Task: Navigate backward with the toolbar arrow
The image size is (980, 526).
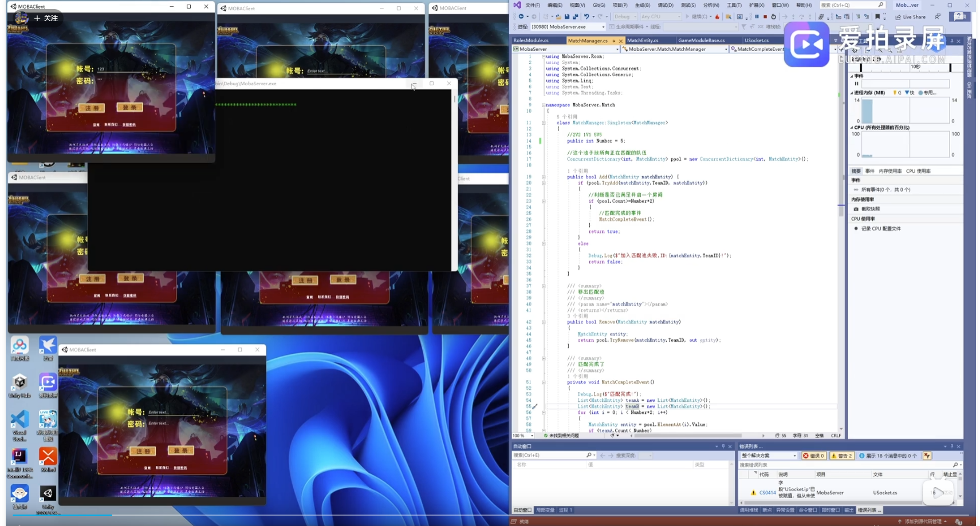Action: [521, 17]
